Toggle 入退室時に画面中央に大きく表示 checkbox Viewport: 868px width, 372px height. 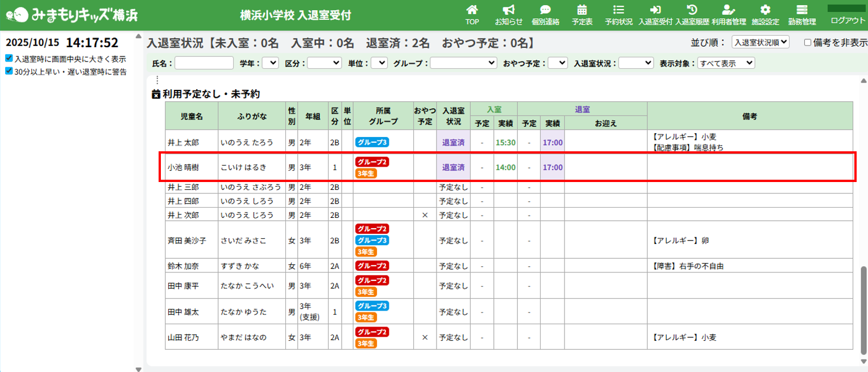[9, 58]
